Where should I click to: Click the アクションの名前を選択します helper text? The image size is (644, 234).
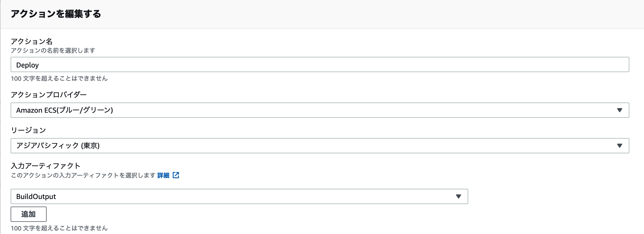[x=53, y=51]
